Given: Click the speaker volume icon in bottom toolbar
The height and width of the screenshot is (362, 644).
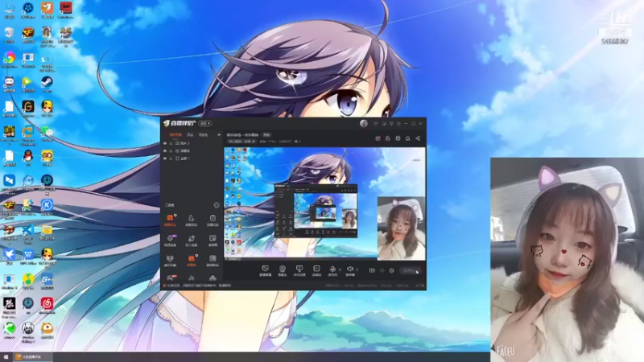Looking at the screenshot, I should [x=350, y=270].
